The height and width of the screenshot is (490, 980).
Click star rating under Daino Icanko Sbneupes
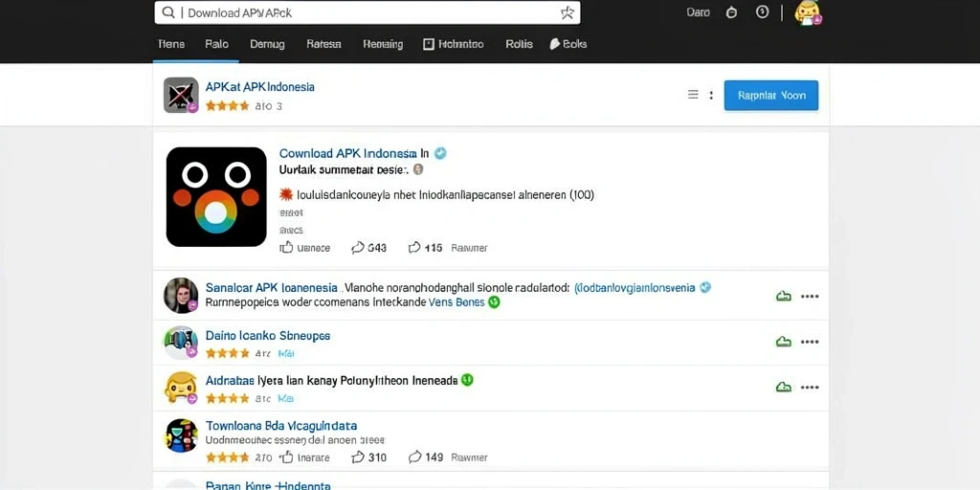(227, 353)
